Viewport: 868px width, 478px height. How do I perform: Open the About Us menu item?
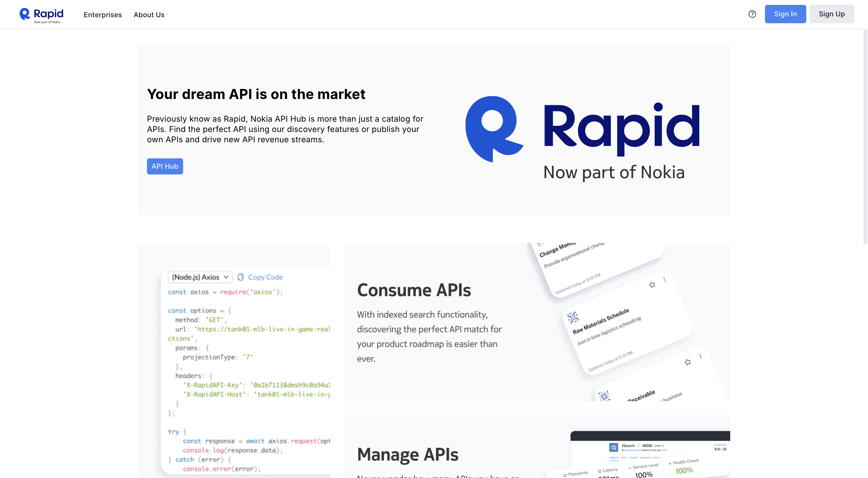coord(149,15)
